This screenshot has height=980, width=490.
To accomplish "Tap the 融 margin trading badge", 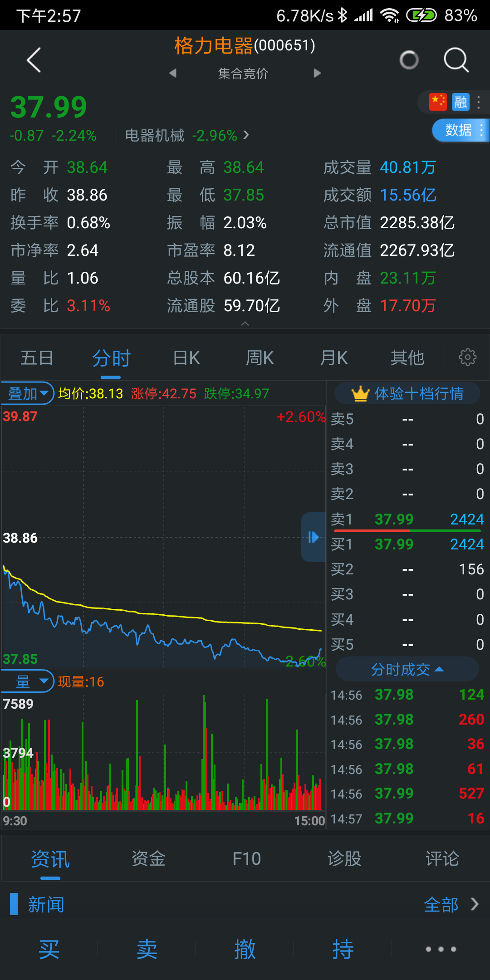I will (461, 102).
